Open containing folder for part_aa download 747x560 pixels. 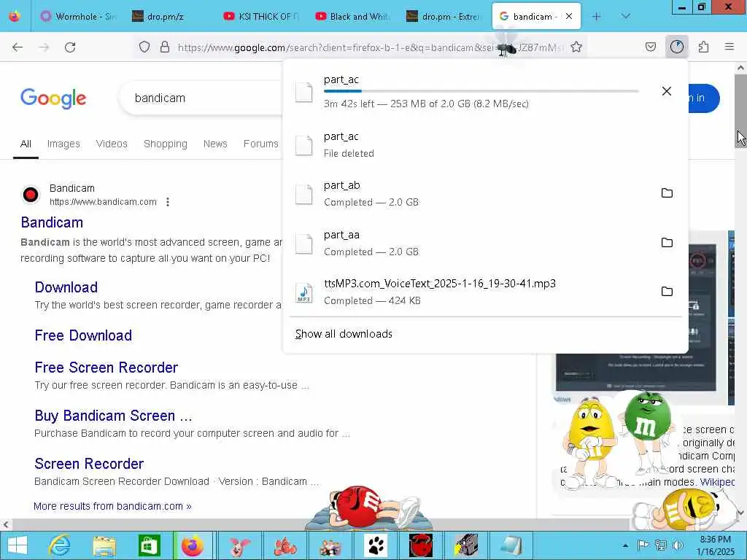click(667, 242)
